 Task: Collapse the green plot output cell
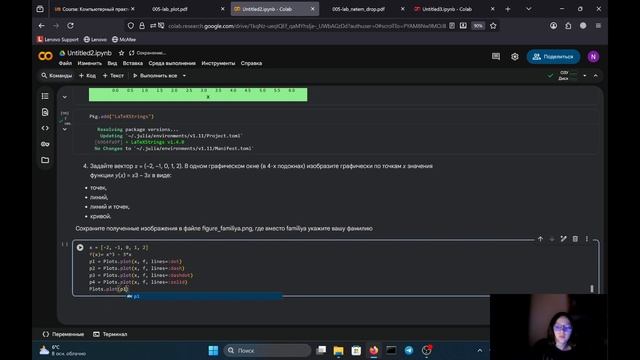click(64, 97)
